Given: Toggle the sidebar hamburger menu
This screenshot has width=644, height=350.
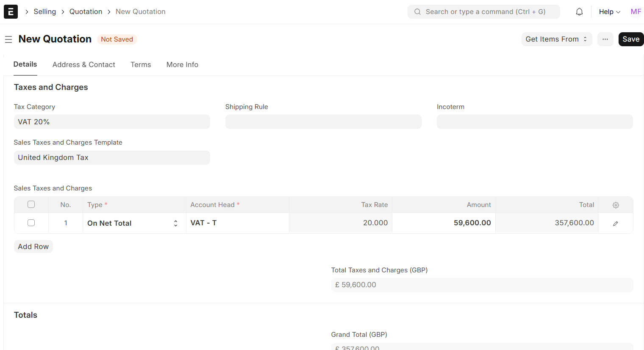Looking at the screenshot, I should click(x=8, y=39).
